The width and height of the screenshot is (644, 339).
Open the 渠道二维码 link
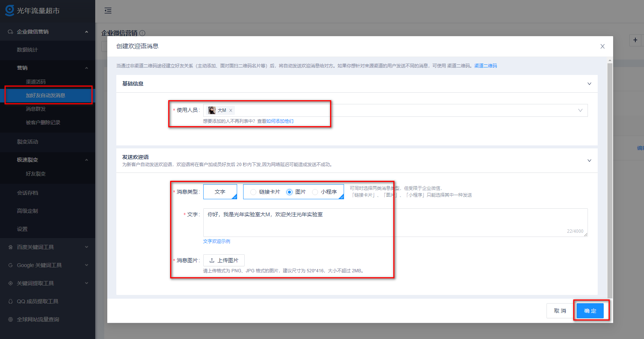(486, 66)
